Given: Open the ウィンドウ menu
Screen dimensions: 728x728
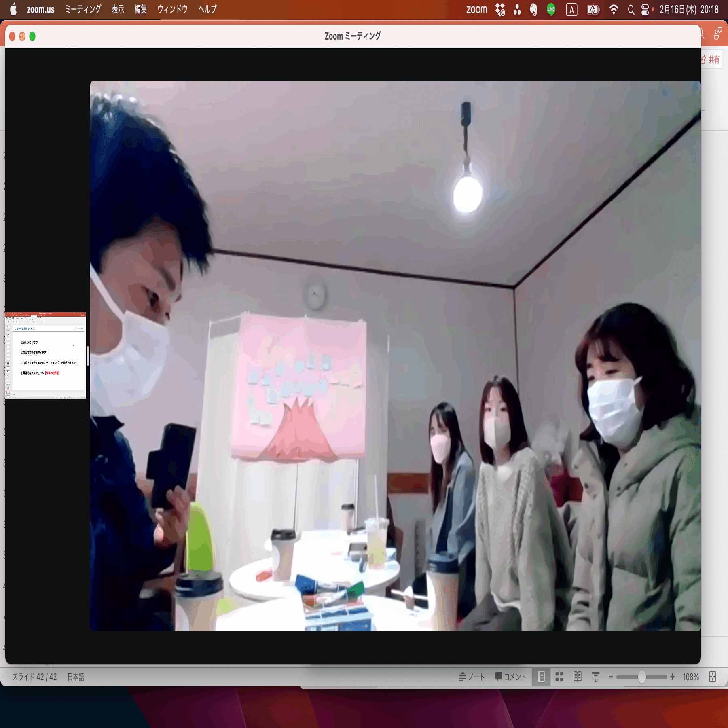Looking at the screenshot, I should 172,9.
